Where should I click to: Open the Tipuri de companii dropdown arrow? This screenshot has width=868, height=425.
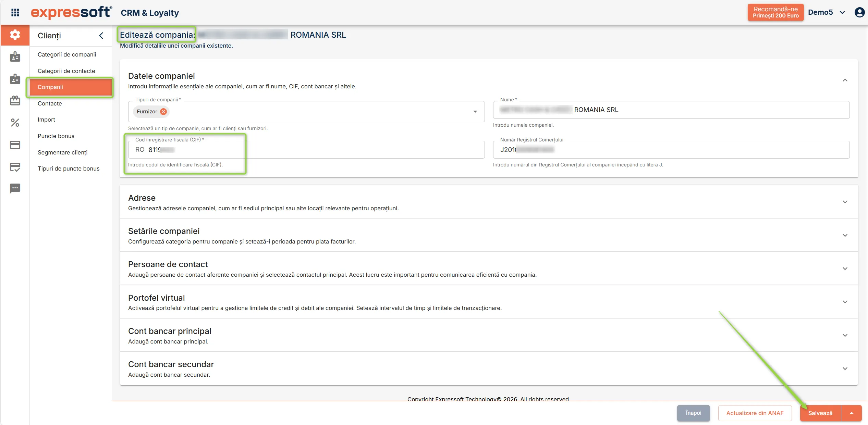(x=475, y=112)
